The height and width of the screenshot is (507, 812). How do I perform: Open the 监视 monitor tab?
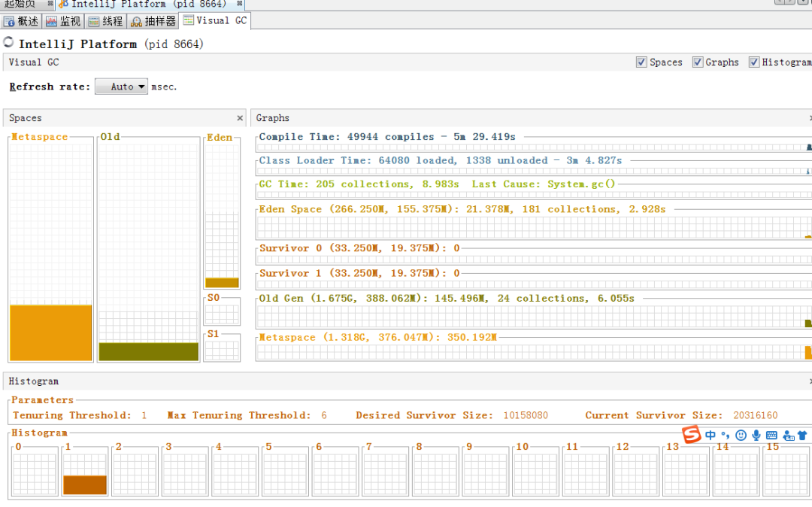(63, 21)
